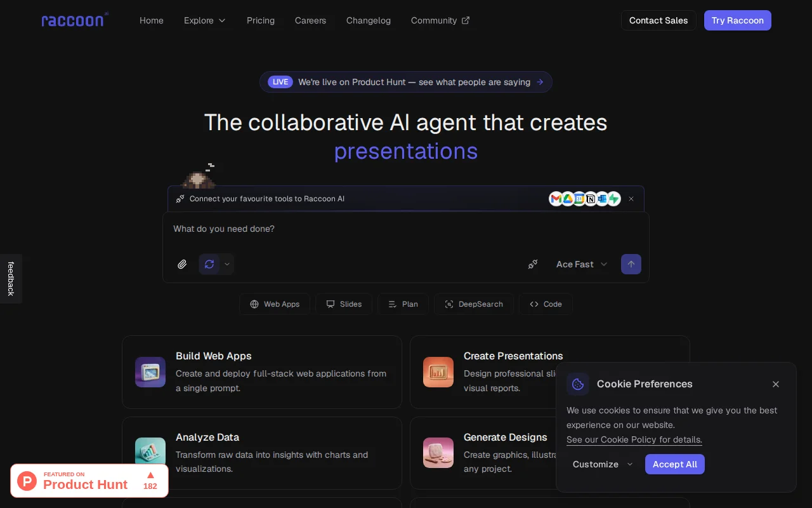Click the Build Web Apps card icon
The height and width of the screenshot is (508, 812).
point(150,372)
